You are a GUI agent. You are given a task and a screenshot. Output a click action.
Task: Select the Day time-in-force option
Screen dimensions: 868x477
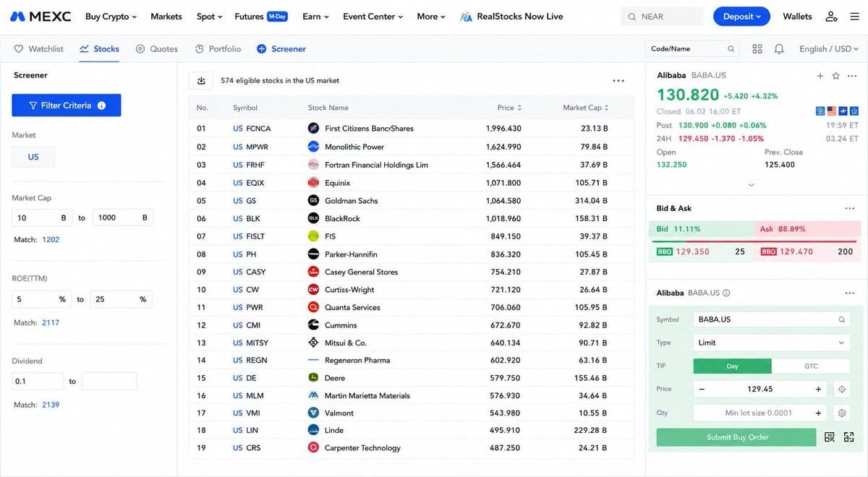point(732,366)
